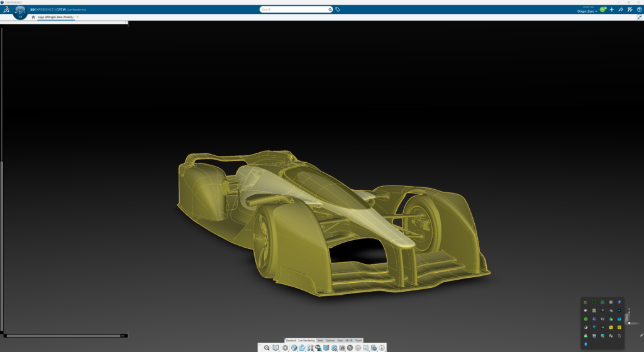Click the information icon in bottom toolbar
The height and width of the screenshot is (352, 644).
382,348
